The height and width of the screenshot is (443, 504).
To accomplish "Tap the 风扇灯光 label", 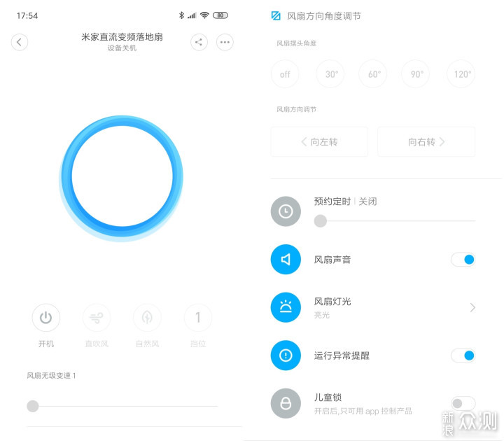I will tap(332, 302).
